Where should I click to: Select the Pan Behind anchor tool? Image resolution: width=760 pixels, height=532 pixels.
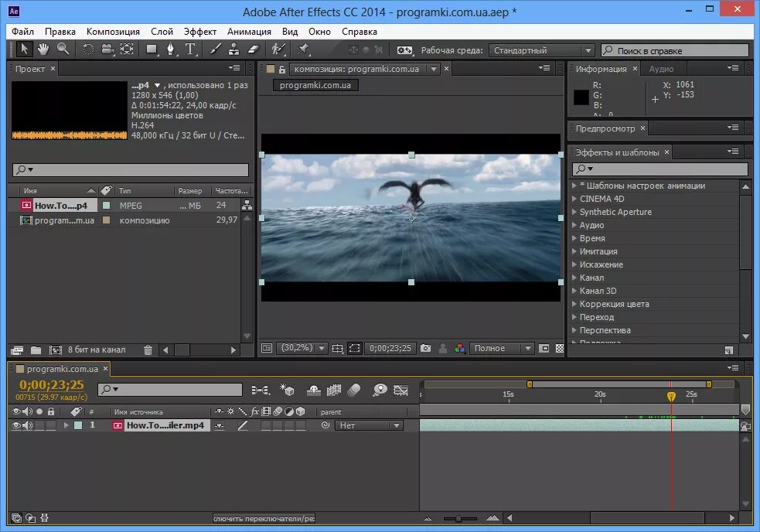(x=127, y=49)
